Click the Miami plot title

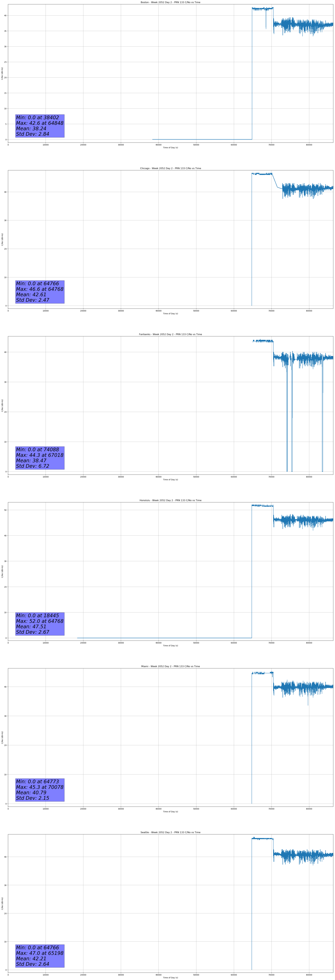point(170,666)
